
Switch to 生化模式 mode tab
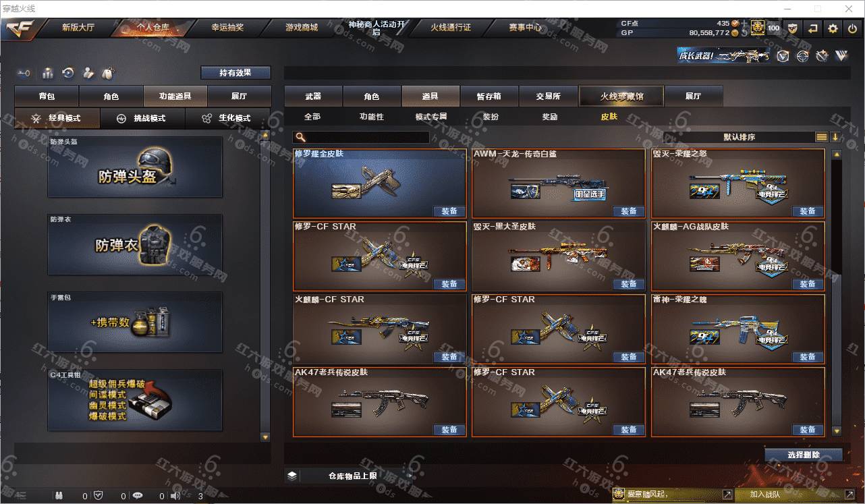point(227,118)
